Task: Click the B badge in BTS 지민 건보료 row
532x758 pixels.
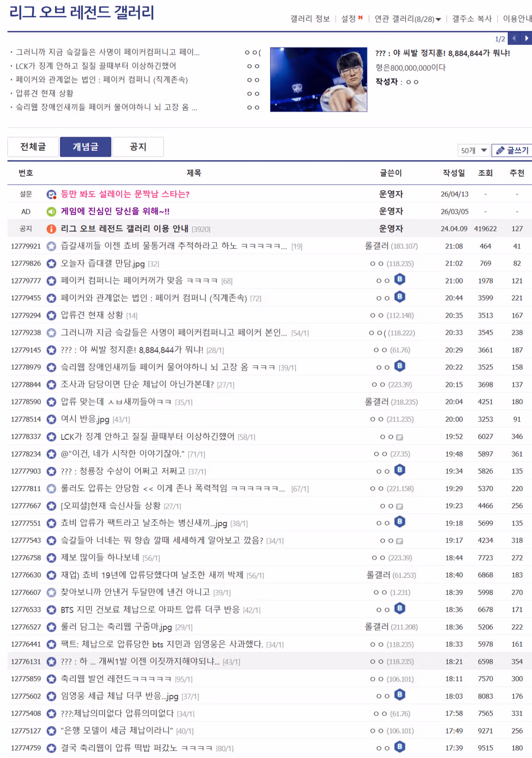Action: point(400,608)
